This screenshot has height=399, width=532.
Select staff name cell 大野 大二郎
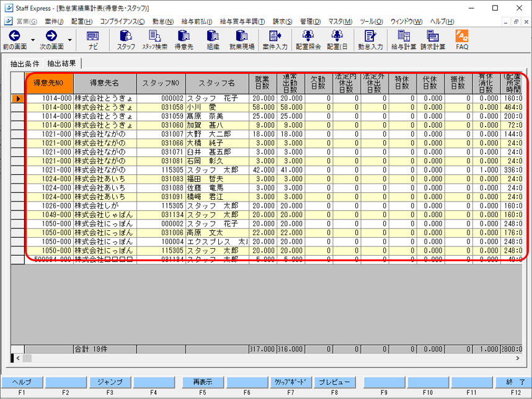coord(217,134)
